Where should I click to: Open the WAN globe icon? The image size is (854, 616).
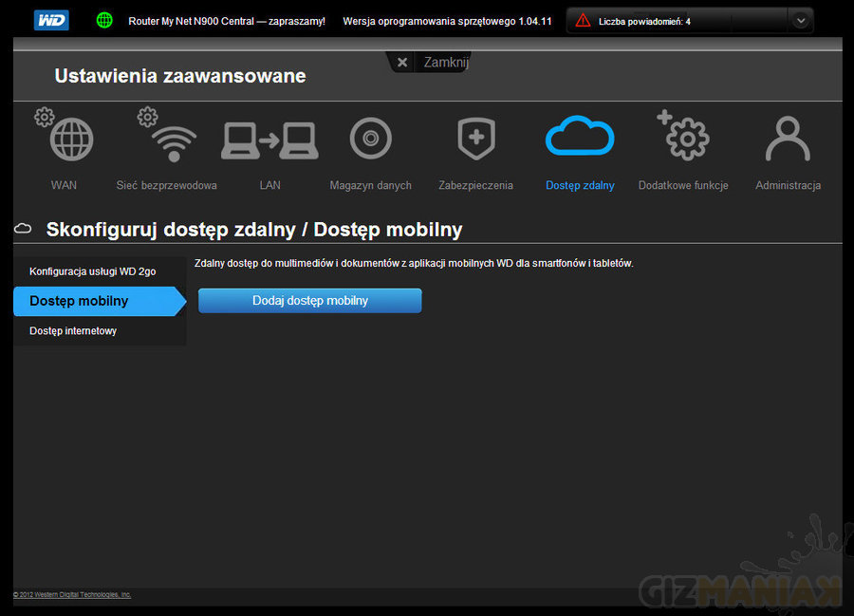70,140
